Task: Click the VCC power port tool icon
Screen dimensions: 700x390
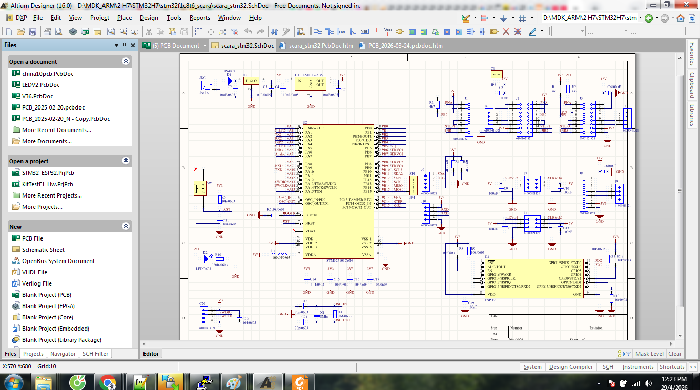Action: click(388, 32)
